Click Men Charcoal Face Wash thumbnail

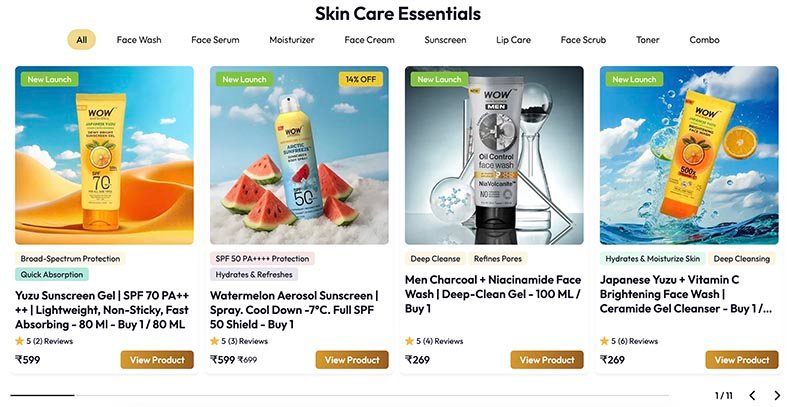[x=494, y=155]
